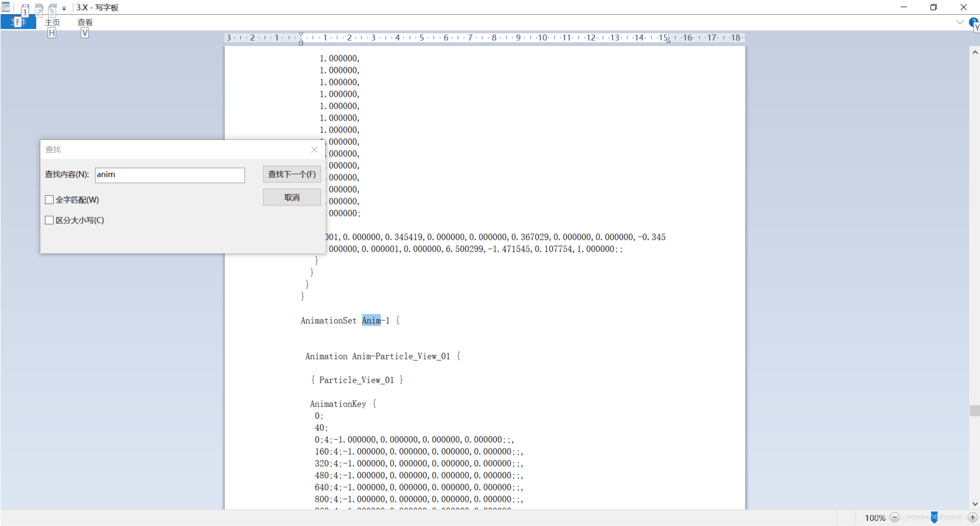
Task: Expand the collapsed ribbon with the chevron
Action: (960, 22)
